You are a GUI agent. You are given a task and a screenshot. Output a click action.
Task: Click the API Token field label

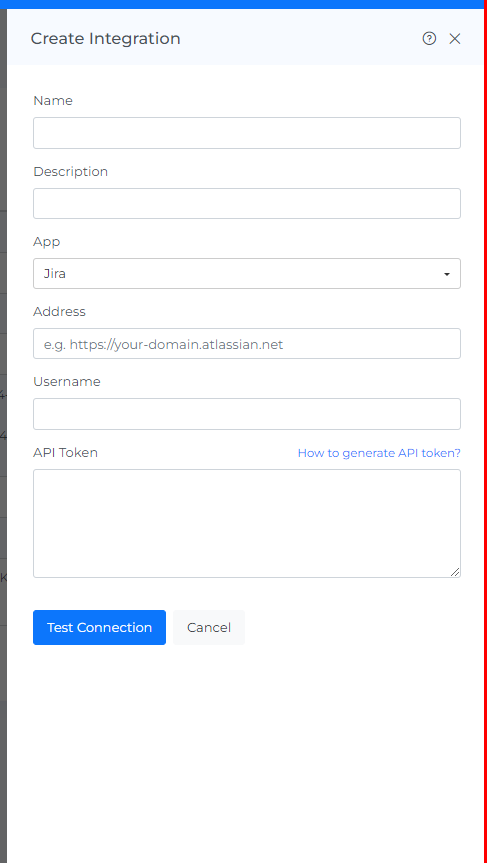pos(65,452)
